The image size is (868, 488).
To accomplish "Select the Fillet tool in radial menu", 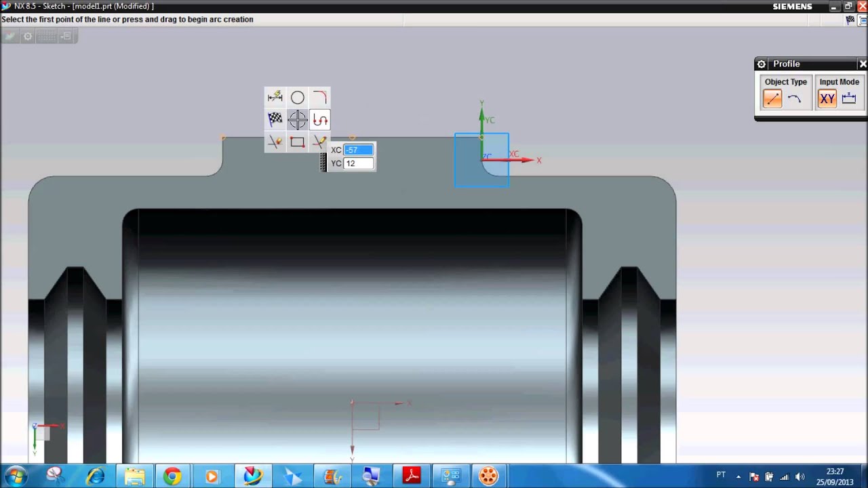I will coord(319,98).
